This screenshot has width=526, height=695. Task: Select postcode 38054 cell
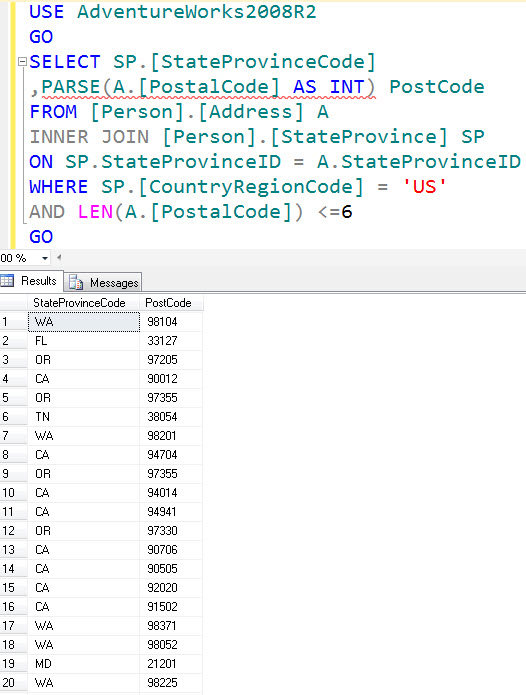click(x=171, y=417)
